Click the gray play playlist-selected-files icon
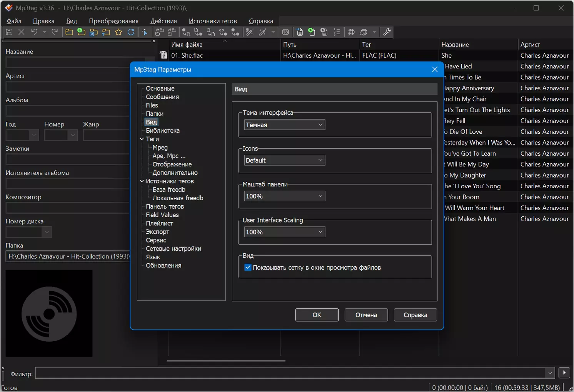The image size is (574, 392). tap(324, 32)
